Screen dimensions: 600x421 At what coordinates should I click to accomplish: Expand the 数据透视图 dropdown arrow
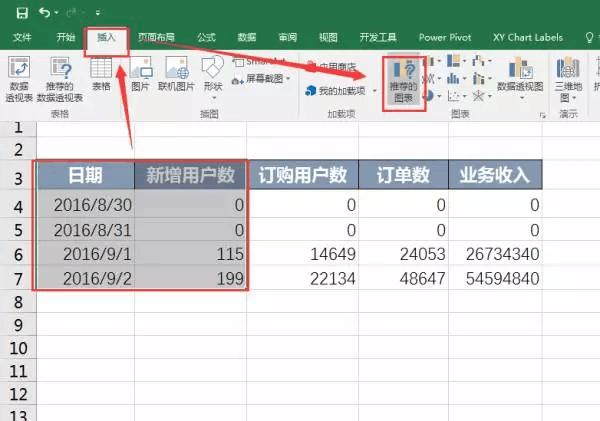point(522,98)
